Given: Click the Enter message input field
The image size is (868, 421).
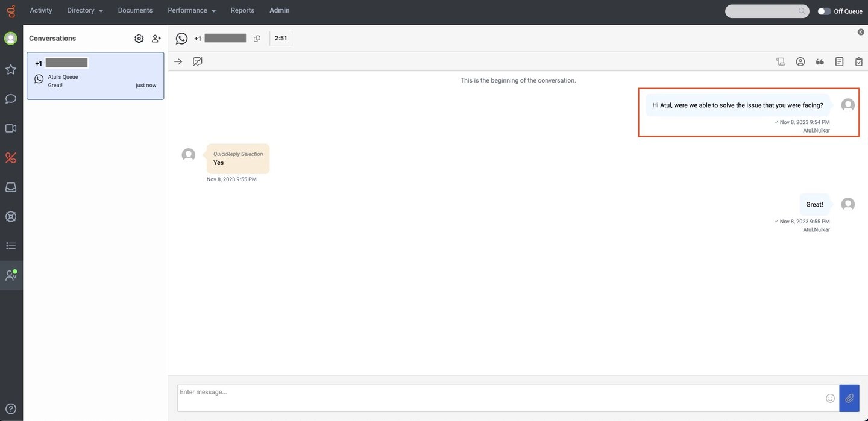Looking at the screenshot, I should 499,398.
